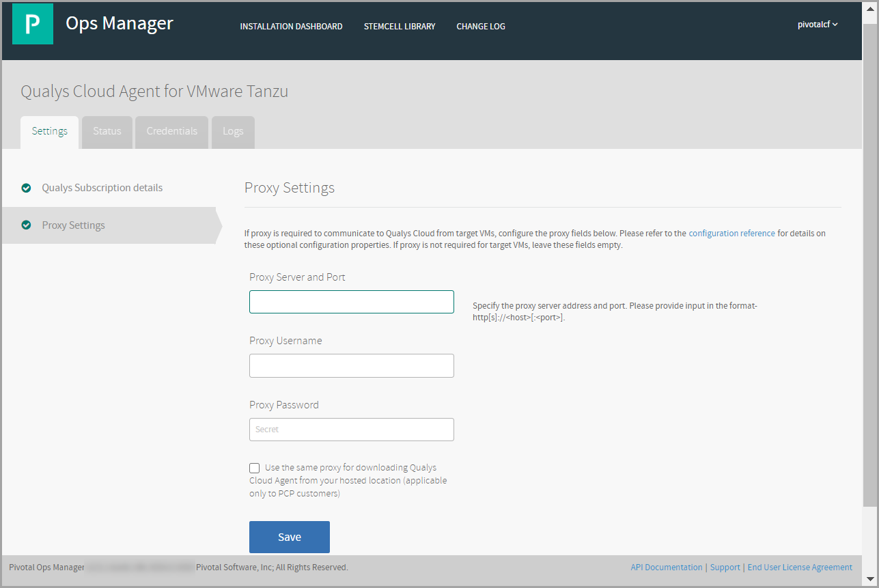Click the Pivotal Software copyright text

[x=272, y=568]
